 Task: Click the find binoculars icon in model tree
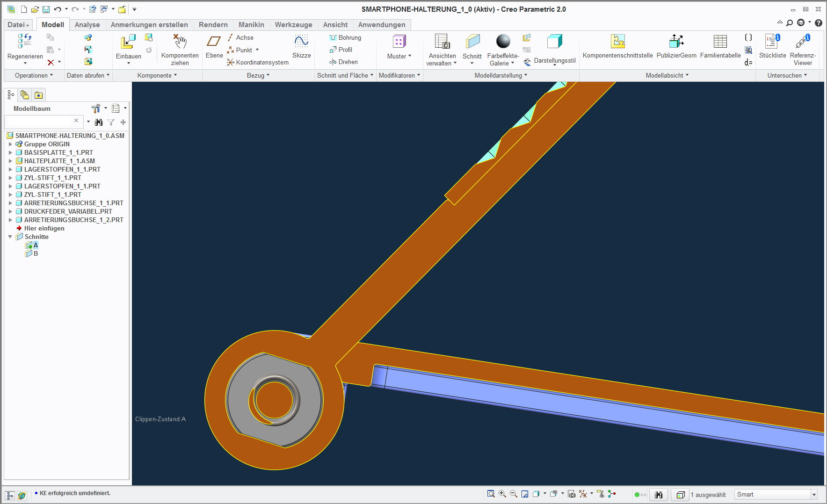click(99, 122)
